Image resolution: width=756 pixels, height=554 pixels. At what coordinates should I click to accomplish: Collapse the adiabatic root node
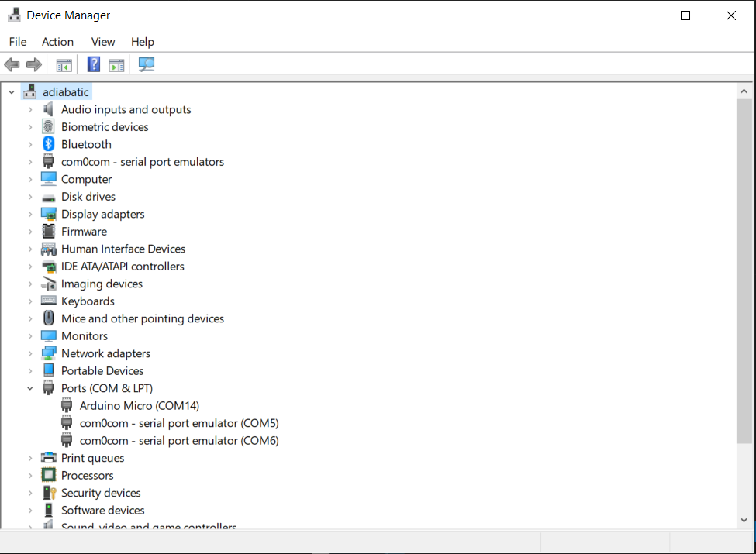[x=12, y=92]
